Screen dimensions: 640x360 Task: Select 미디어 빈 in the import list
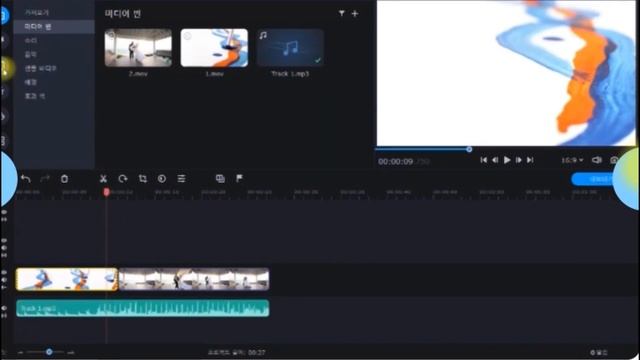[x=54, y=27]
